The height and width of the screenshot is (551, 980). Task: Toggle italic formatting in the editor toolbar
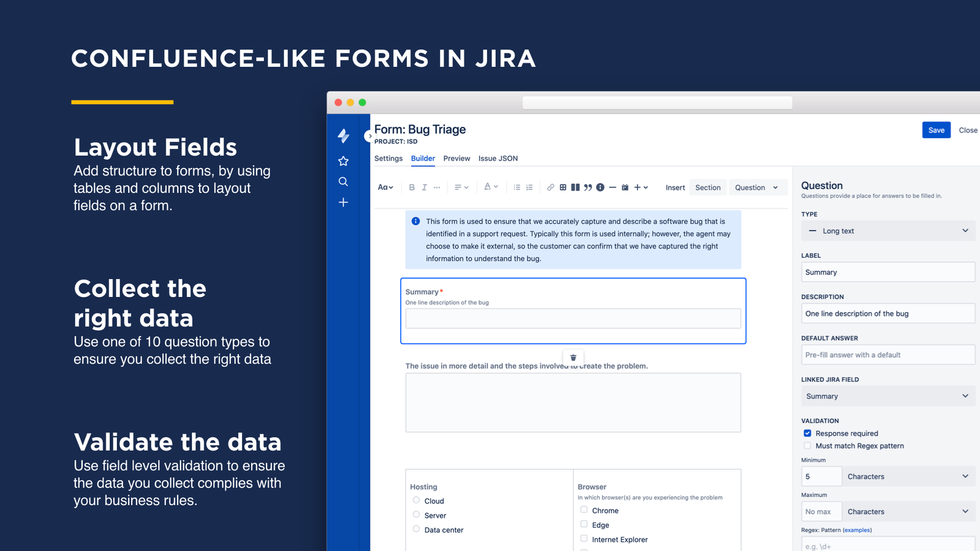coord(424,187)
